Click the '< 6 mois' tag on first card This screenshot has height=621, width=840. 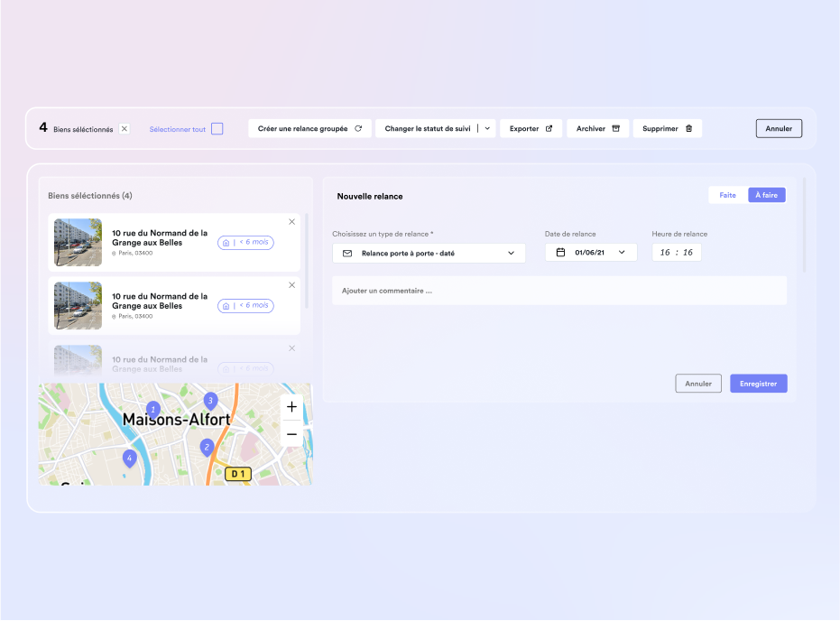point(246,242)
